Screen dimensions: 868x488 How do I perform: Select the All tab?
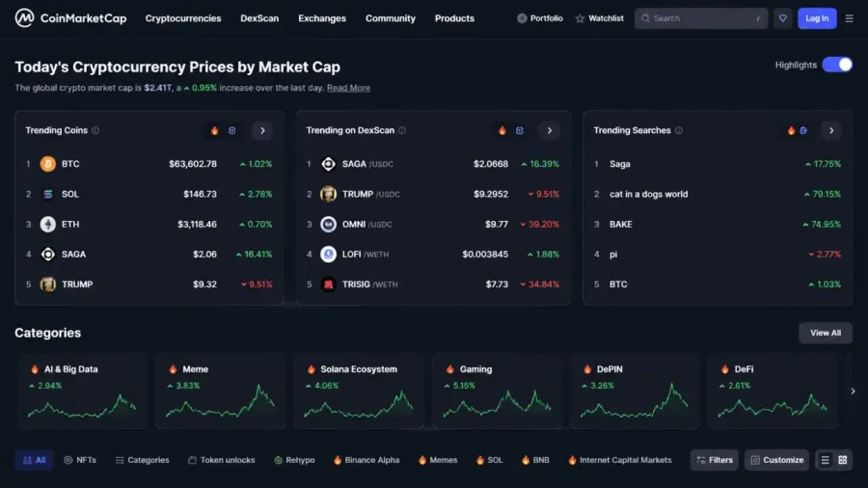34,460
